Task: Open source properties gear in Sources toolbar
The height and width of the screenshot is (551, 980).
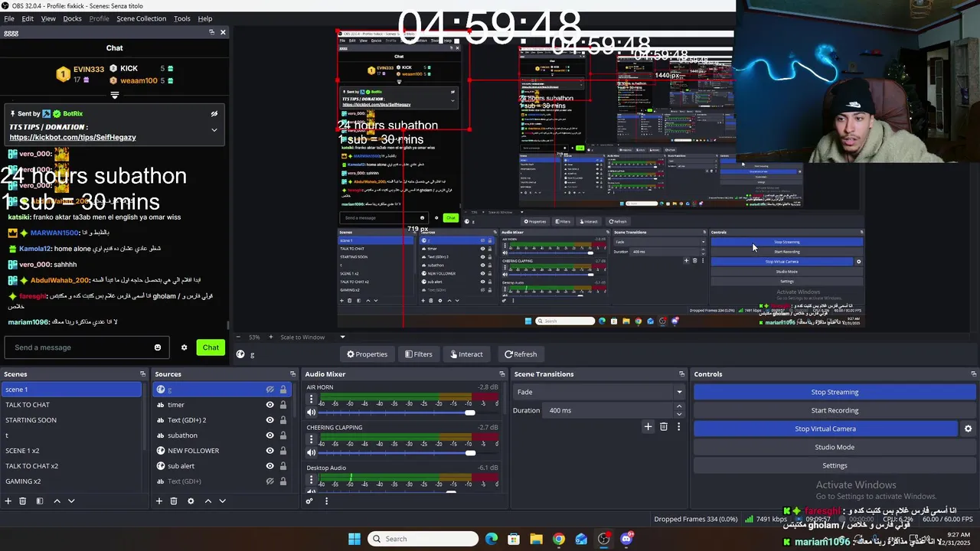Action: tap(191, 501)
